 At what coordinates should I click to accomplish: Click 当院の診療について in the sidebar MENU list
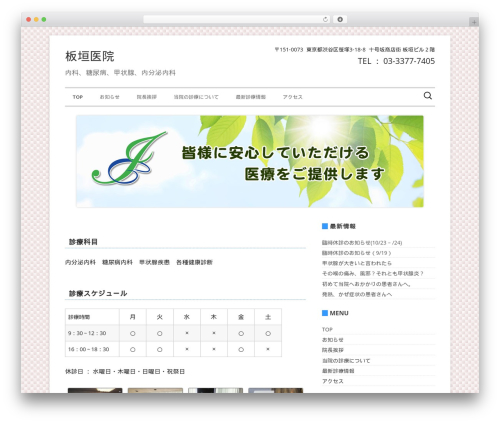(x=346, y=361)
